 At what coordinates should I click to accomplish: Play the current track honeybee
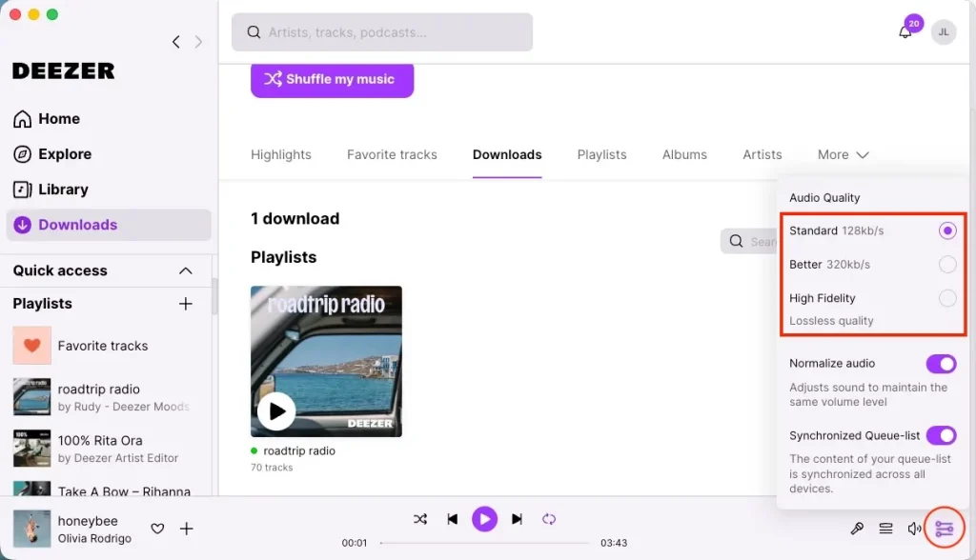(485, 519)
